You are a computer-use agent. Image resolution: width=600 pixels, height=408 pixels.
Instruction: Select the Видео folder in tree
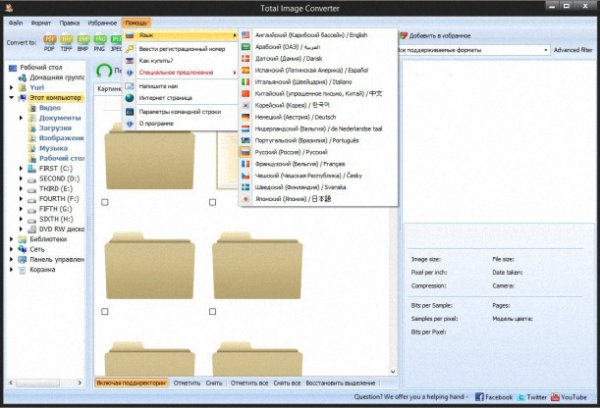(x=50, y=108)
